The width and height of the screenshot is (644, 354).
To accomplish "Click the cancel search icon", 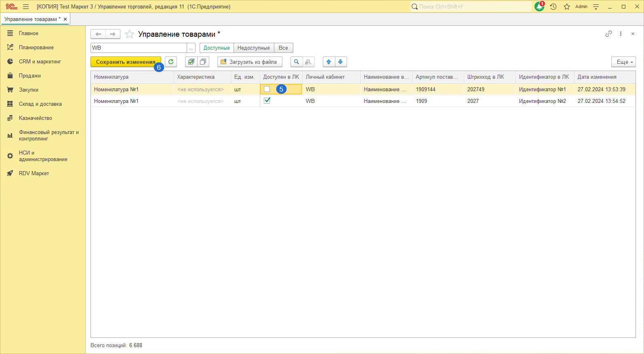I will 308,62.
